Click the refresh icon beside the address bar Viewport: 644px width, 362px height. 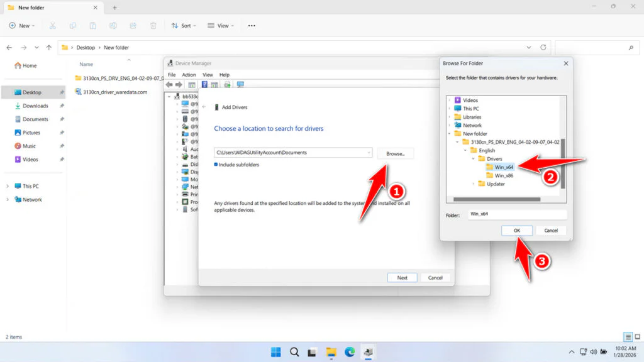click(543, 47)
